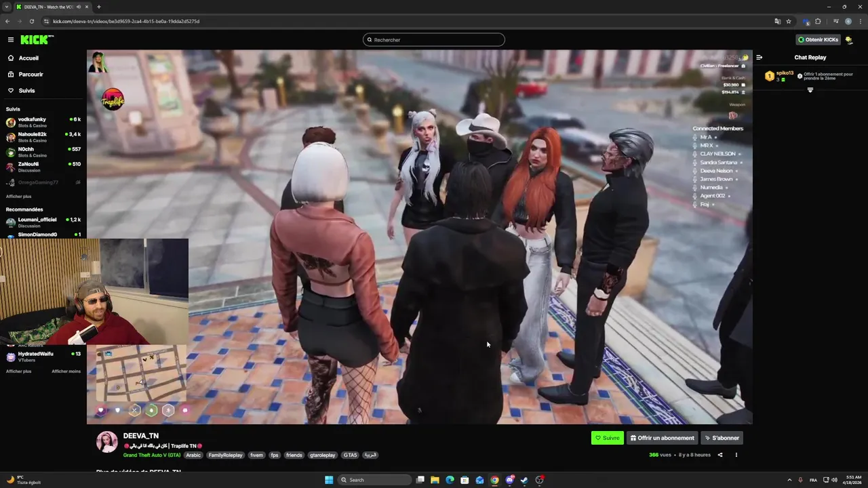The height and width of the screenshot is (488, 868).
Task: Click the S'abonner button
Action: (722, 438)
